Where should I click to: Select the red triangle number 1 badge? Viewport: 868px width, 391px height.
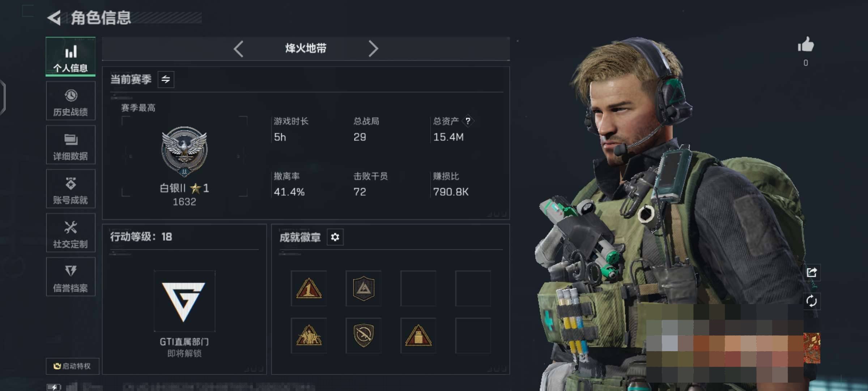pyautogui.click(x=309, y=289)
